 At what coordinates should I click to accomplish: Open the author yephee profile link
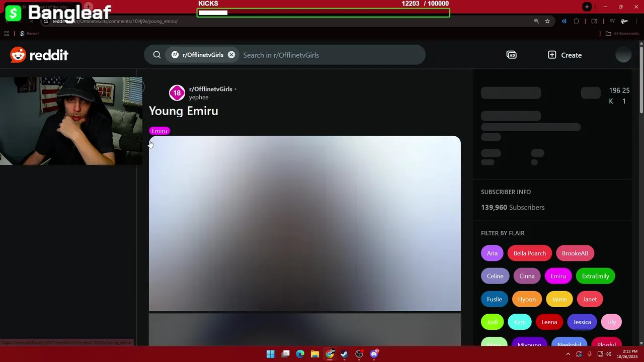[199, 97]
